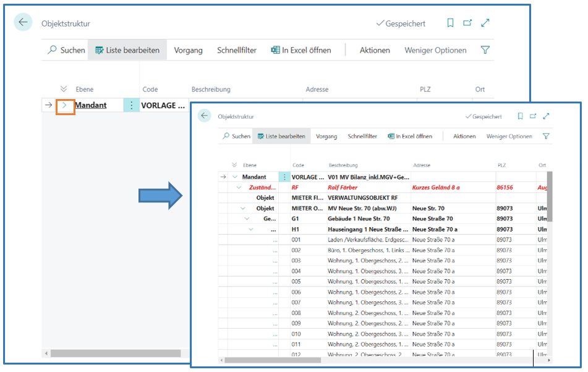Click Weniger Optionen in the smaller foreground window
This screenshot has height=372, width=588.
pyautogui.click(x=509, y=136)
